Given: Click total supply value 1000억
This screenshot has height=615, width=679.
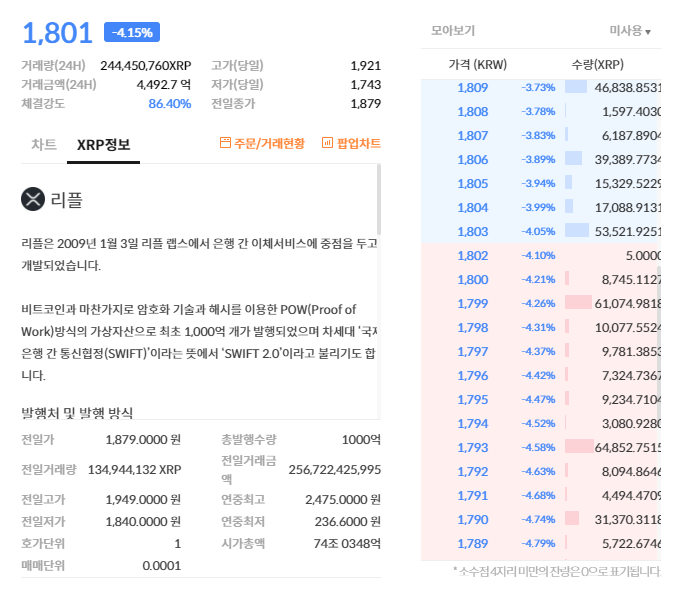Looking at the screenshot, I should coord(361,440).
